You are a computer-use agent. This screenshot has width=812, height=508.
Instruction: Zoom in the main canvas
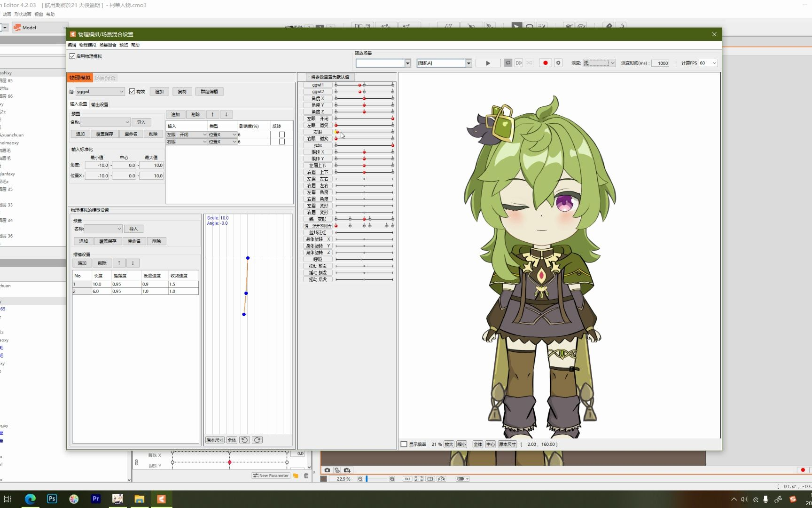tap(392, 479)
